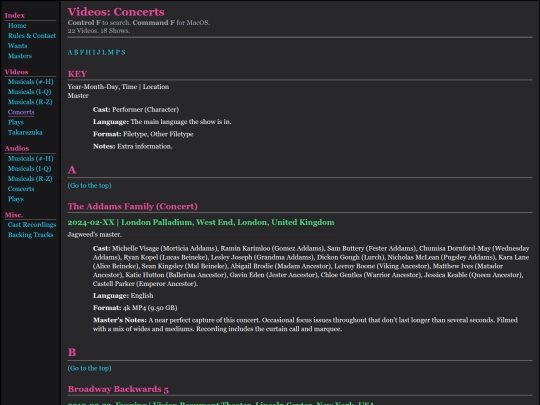The height and width of the screenshot is (405, 540).
Task: Click the Index sidebar heading
Action: [14, 15]
